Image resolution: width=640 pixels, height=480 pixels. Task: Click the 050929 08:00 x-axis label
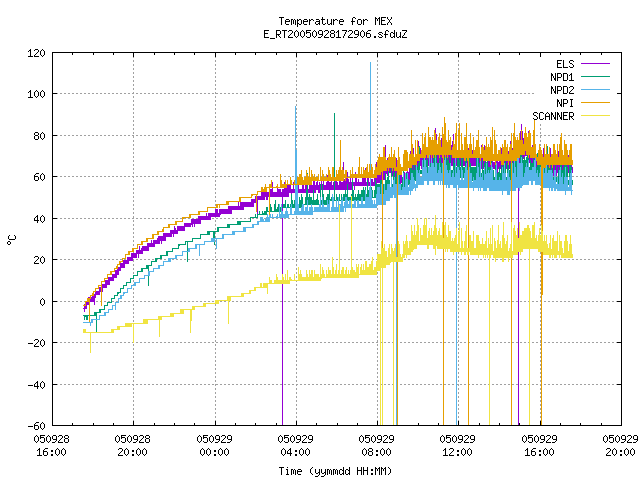[x=376, y=446]
